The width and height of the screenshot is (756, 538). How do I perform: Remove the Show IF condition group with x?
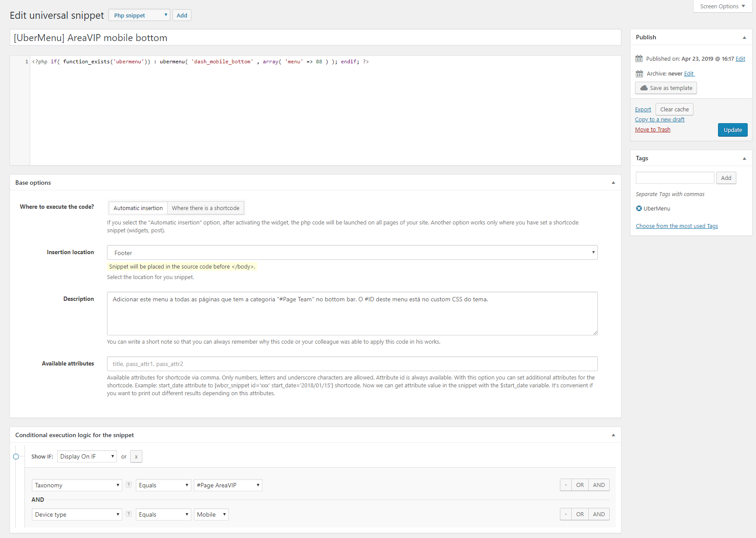[x=136, y=456]
